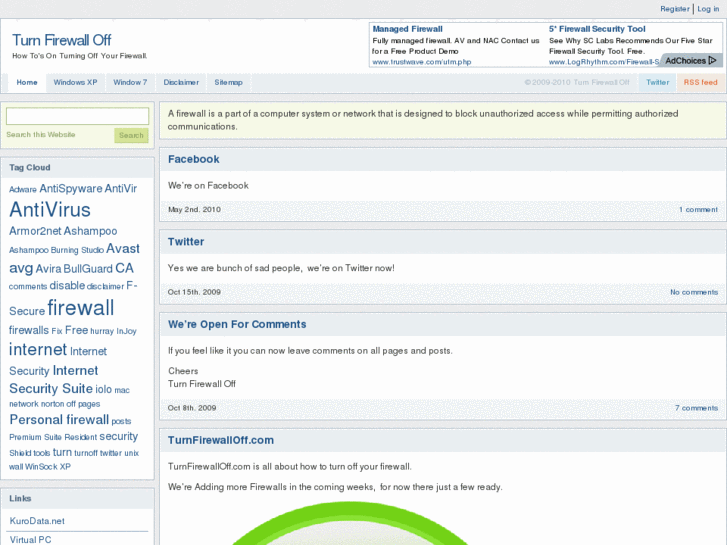The height and width of the screenshot is (545, 727).
Task: Click the 7 comments link
Action: point(696,408)
